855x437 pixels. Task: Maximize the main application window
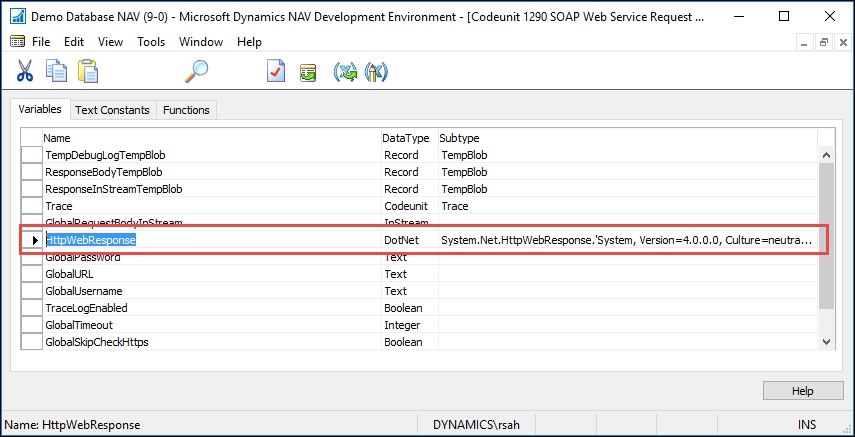(784, 16)
